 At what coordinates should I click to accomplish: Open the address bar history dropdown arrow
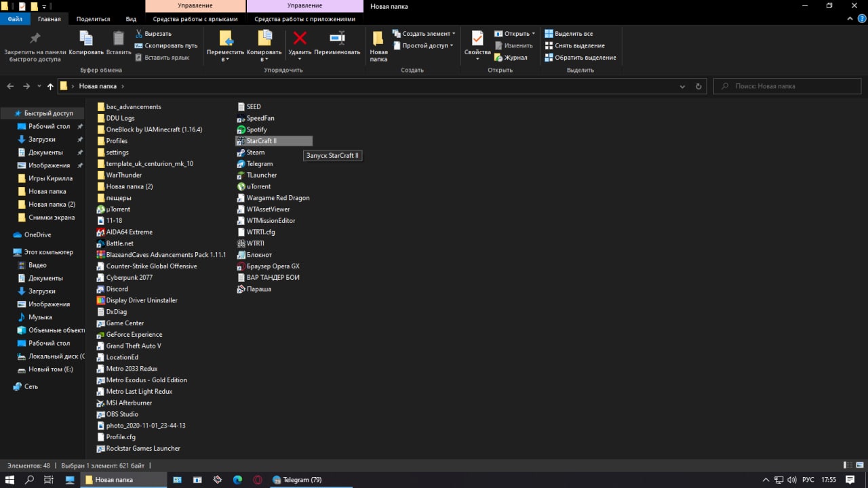pos(682,86)
